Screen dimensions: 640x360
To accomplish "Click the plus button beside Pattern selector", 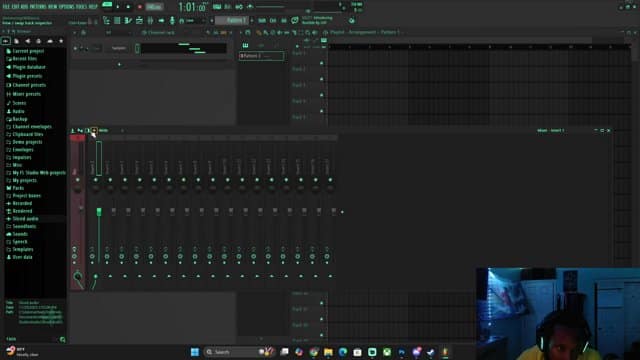I will pyautogui.click(x=252, y=20).
